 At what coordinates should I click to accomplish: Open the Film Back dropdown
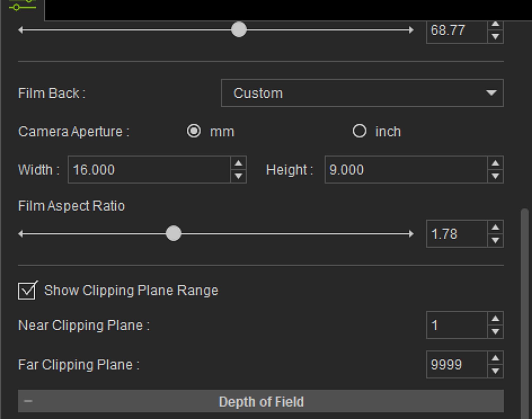tap(362, 93)
